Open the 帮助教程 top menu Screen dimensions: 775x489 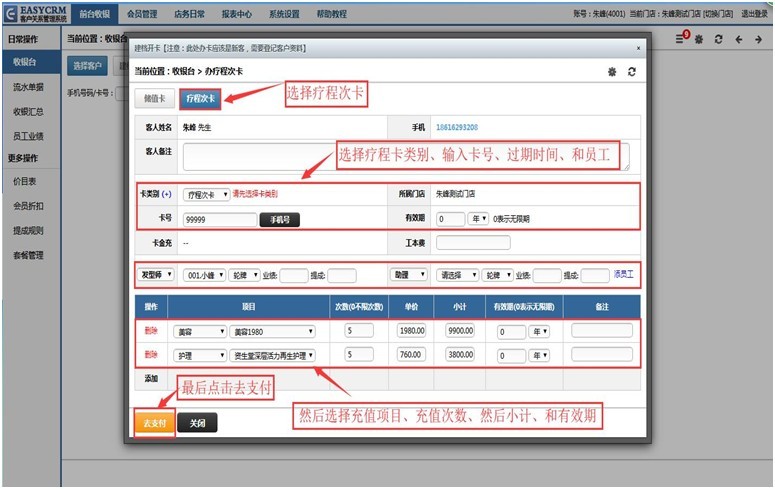point(332,14)
